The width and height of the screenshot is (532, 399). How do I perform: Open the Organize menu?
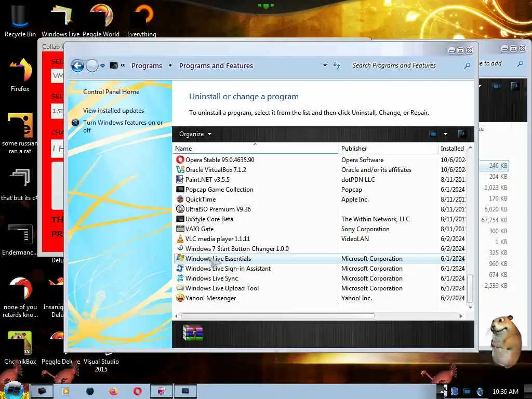pyautogui.click(x=195, y=134)
